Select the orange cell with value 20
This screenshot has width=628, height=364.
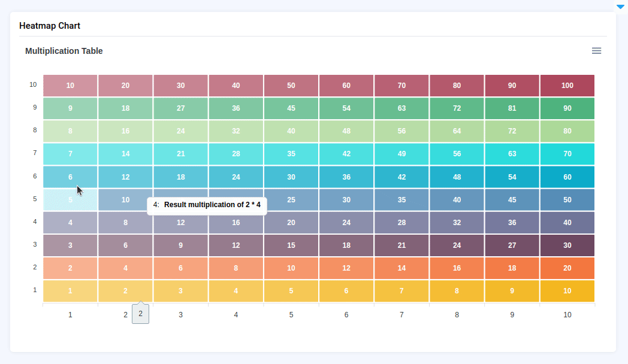pyautogui.click(x=567, y=268)
